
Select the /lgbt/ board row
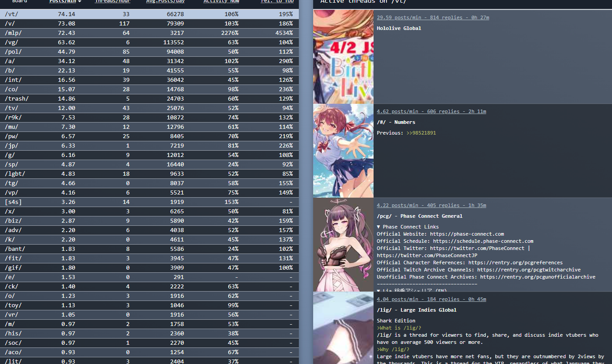click(149, 174)
